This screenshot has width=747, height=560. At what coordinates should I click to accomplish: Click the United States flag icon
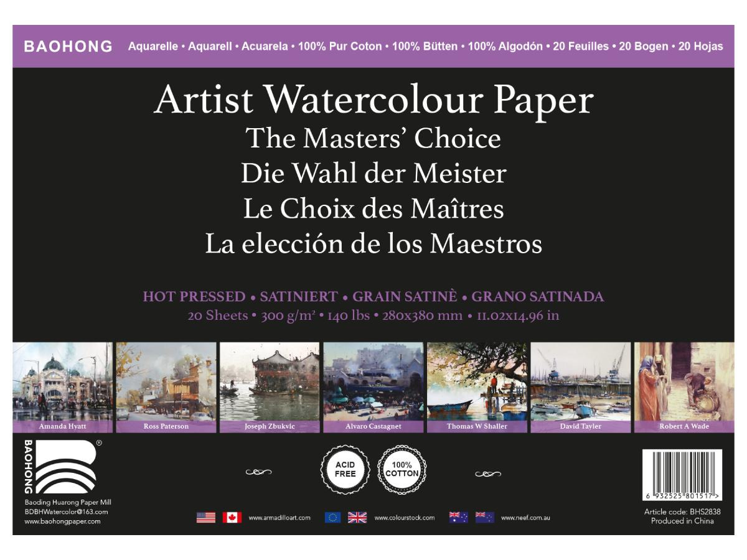click(206, 517)
